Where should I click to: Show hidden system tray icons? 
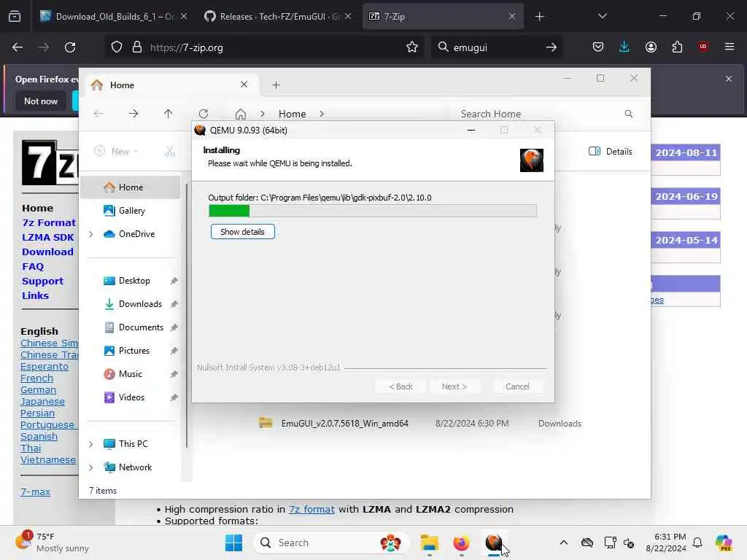click(564, 542)
